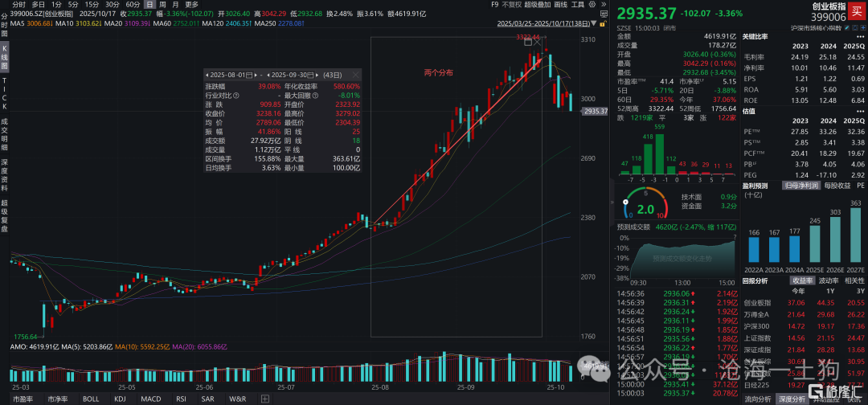868x405 pixels.
Task: Select the 波动率 tab in 回报分析
Action: (830, 280)
